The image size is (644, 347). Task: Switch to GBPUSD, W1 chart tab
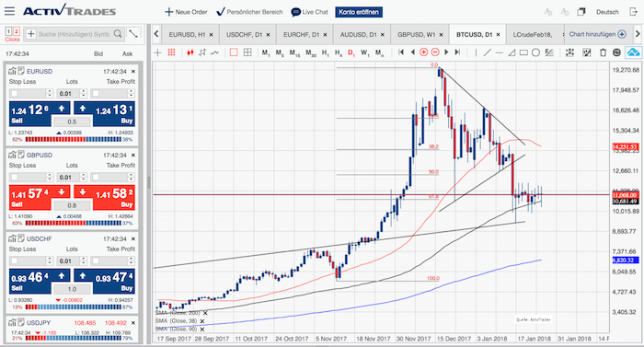[x=416, y=35]
